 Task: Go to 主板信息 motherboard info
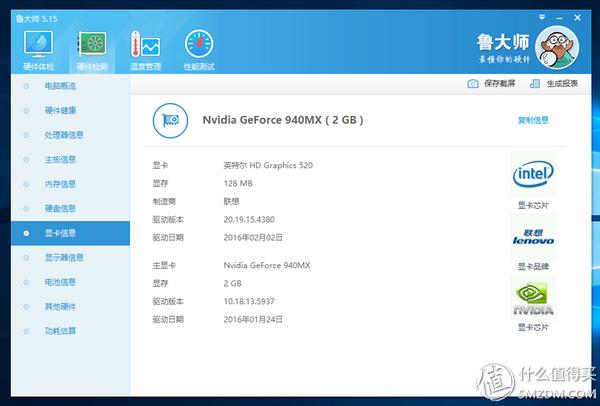point(60,159)
